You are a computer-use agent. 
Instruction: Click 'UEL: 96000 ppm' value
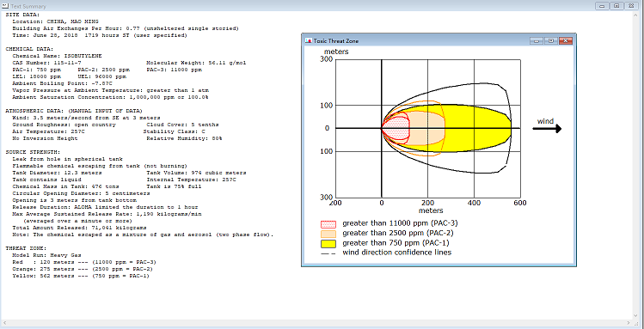pos(101,76)
